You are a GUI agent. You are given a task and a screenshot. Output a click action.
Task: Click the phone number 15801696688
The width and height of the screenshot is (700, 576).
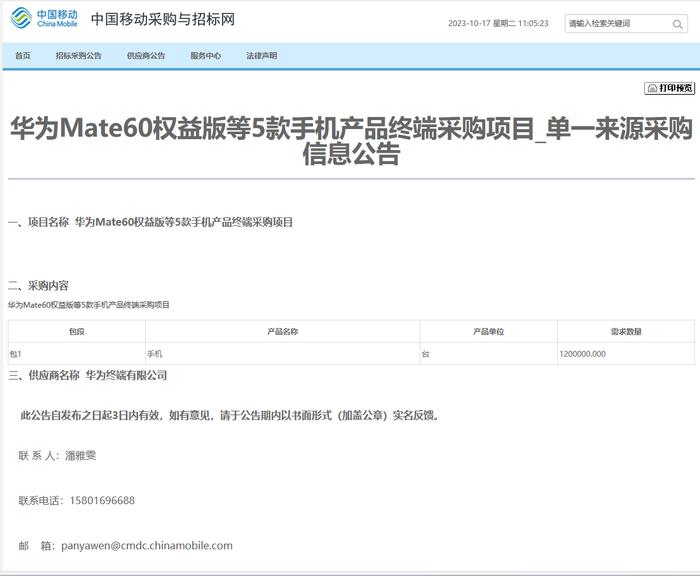pyautogui.click(x=102, y=501)
